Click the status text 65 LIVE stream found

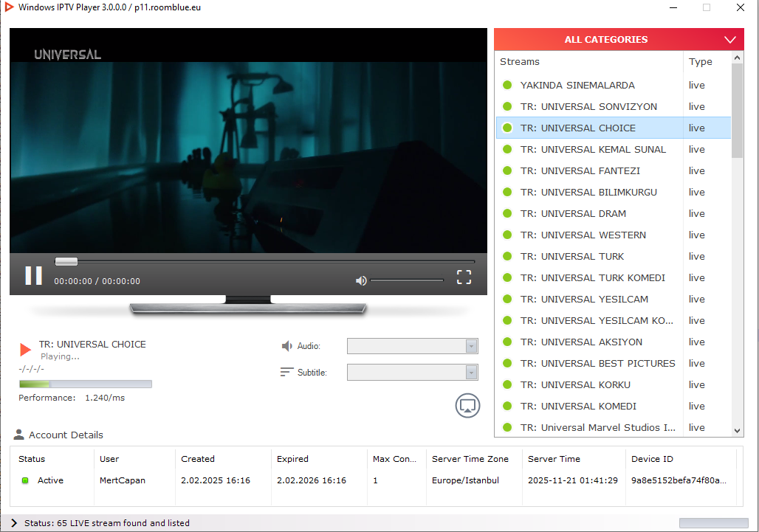tap(107, 523)
